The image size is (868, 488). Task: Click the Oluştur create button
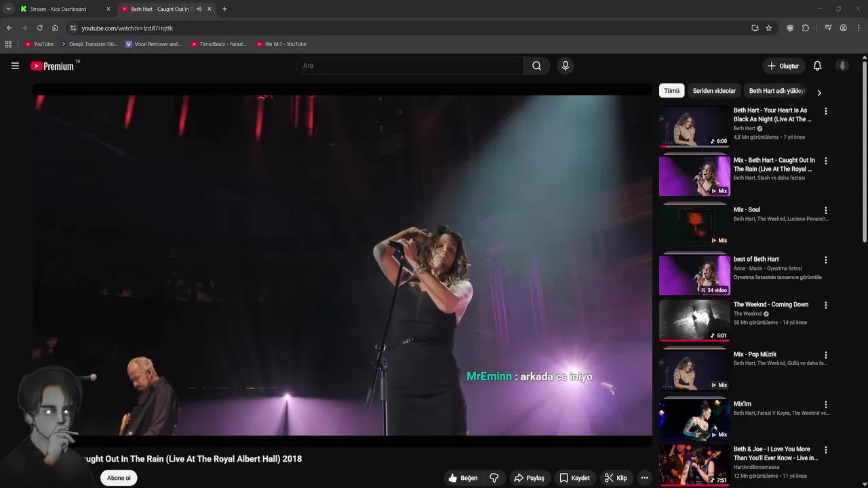pyautogui.click(x=783, y=66)
